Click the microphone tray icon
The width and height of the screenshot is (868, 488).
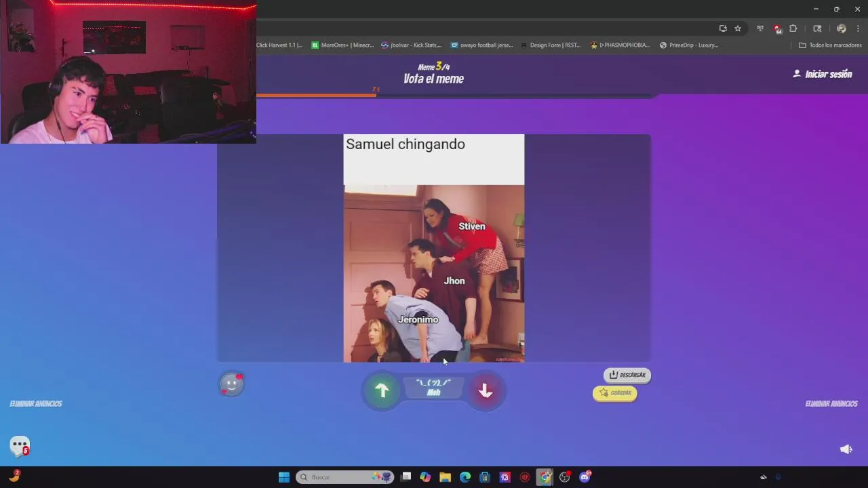coord(778,477)
